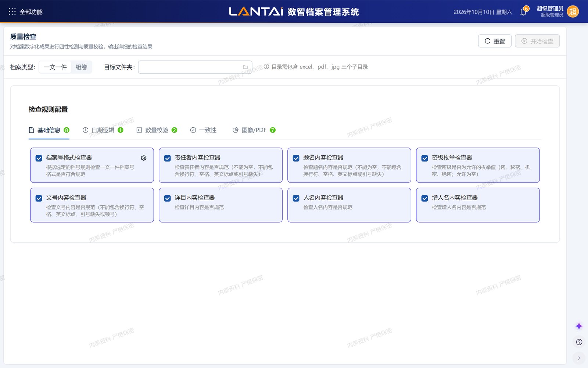Viewport: 588px width, 368px height.
Task: Open the purple sparkle AI assistant
Action: tap(579, 326)
